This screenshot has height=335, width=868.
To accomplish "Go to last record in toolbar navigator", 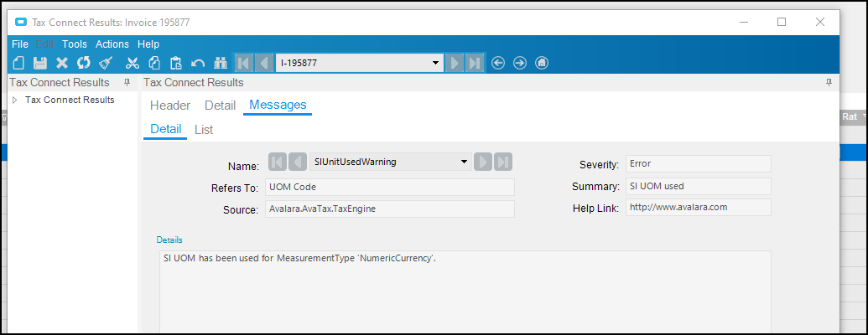I will [x=475, y=63].
